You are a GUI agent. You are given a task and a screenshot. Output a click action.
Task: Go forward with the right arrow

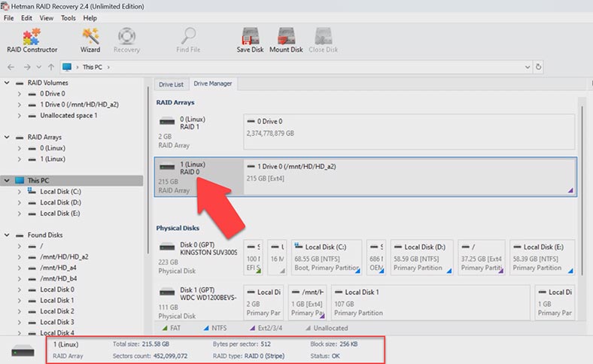[27, 67]
